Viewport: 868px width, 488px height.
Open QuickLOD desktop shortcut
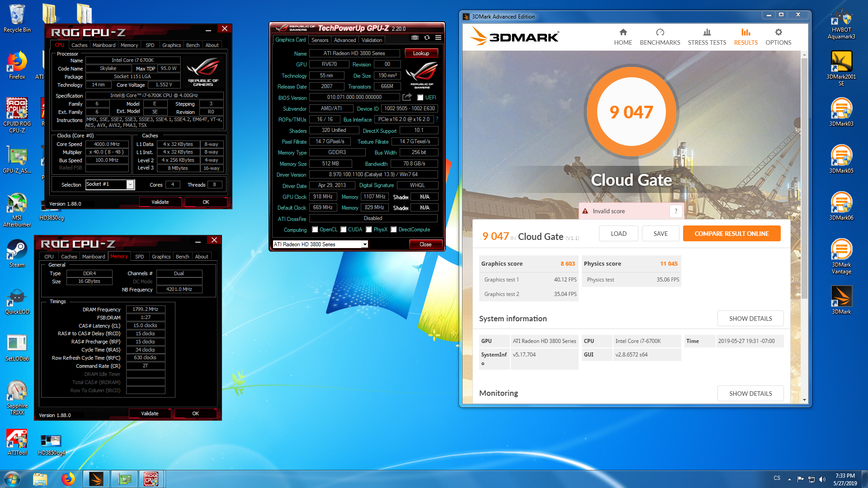pyautogui.click(x=17, y=301)
